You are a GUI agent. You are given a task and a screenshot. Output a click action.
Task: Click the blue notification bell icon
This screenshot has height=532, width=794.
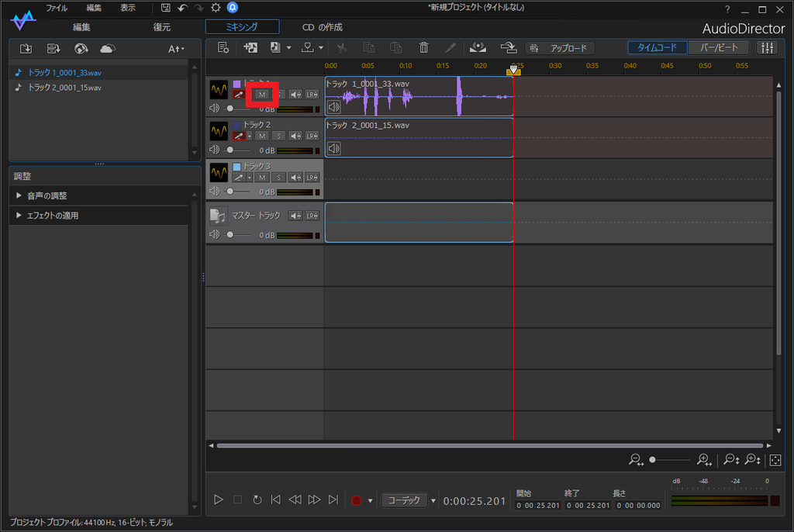click(x=233, y=8)
